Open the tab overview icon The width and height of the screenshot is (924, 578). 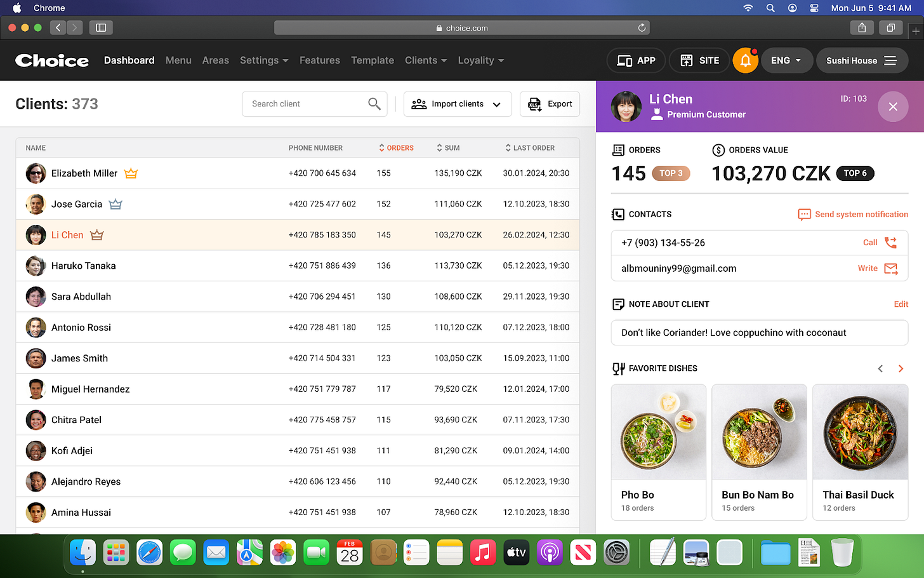click(891, 27)
